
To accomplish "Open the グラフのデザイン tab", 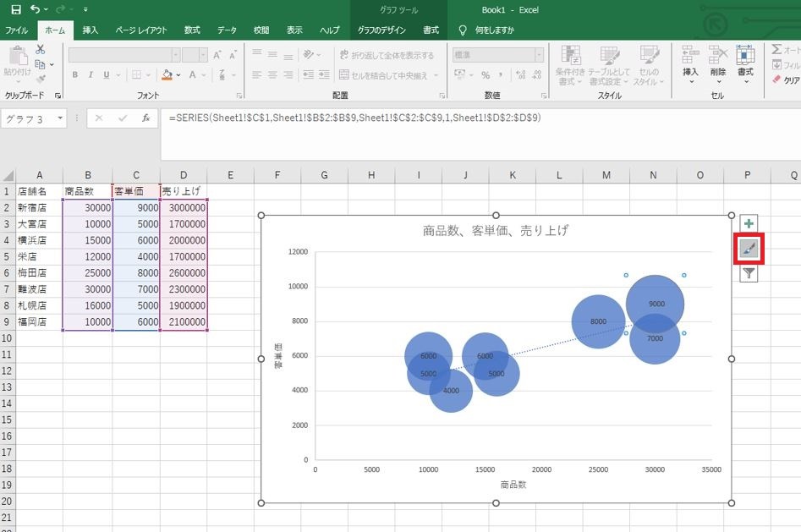I will [381, 30].
